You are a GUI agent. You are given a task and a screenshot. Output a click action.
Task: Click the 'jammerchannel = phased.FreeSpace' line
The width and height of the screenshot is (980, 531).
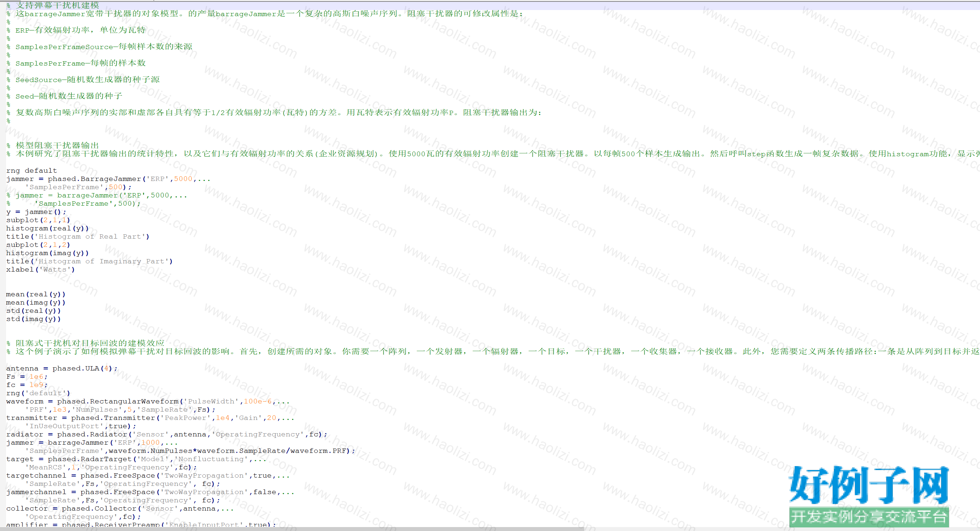pos(150,492)
